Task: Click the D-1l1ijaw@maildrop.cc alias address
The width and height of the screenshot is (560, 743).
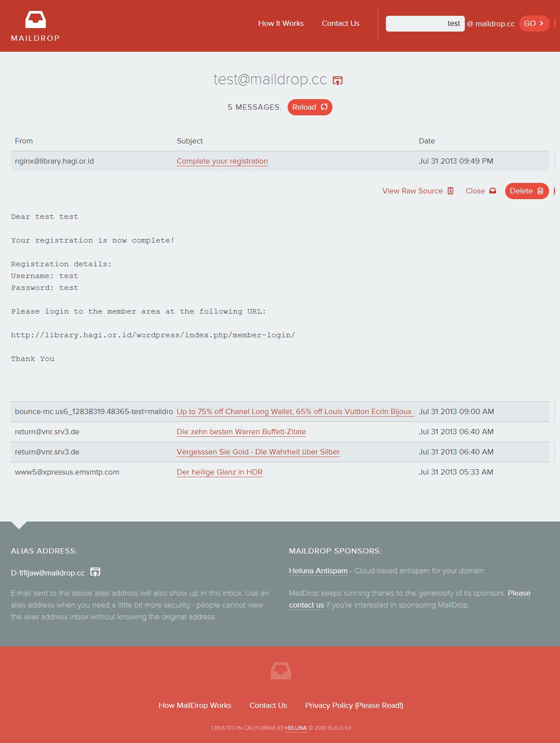Action: pyautogui.click(x=48, y=573)
